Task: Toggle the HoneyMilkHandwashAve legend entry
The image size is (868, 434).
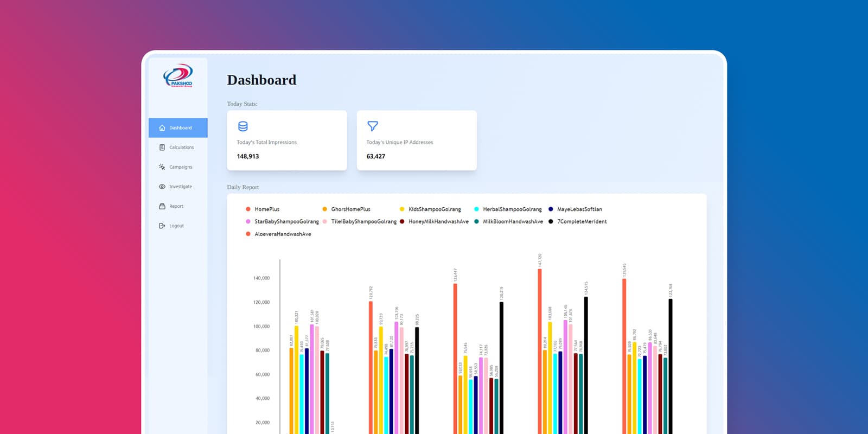Action: pyautogui.click(x=434, y=222)
